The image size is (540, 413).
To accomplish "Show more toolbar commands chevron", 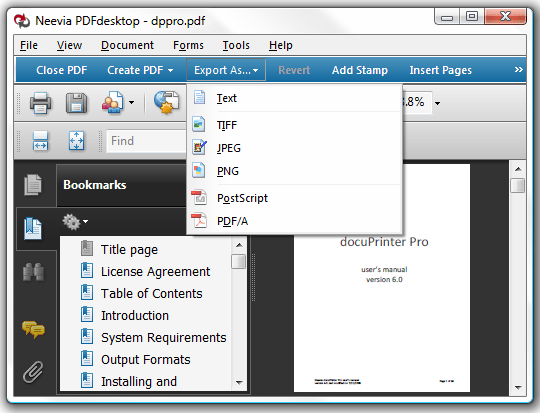I will [x=518, y=70].
